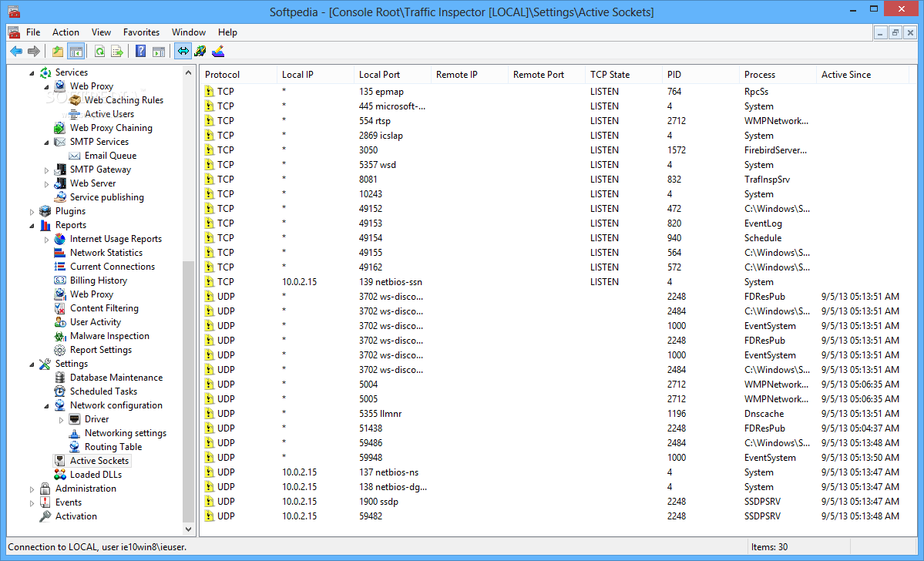Image resolution: width=924 pixels, height=561 pixels.
Task: Collapse the Reports tree node
Action: (x=32, y=226)
